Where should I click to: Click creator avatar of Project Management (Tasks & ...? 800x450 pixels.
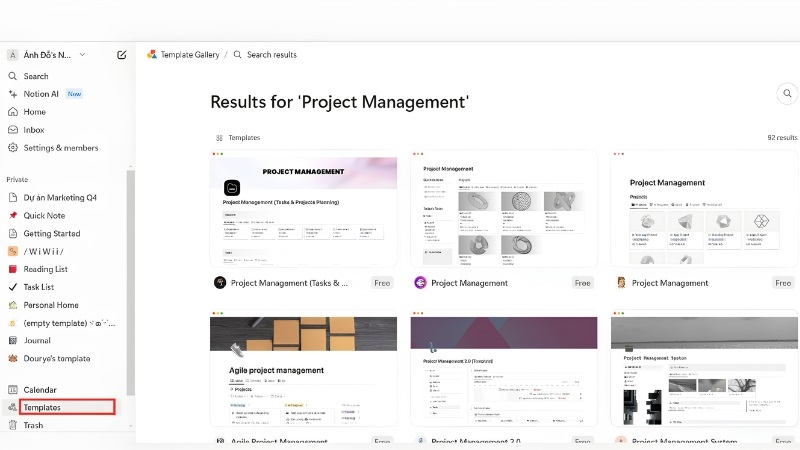[x=220, y=283]
